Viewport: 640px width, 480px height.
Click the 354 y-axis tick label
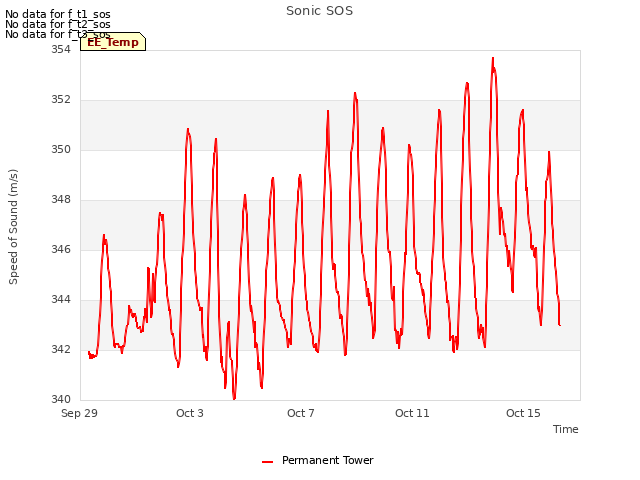pyautogui.click(x=61, y=49)
